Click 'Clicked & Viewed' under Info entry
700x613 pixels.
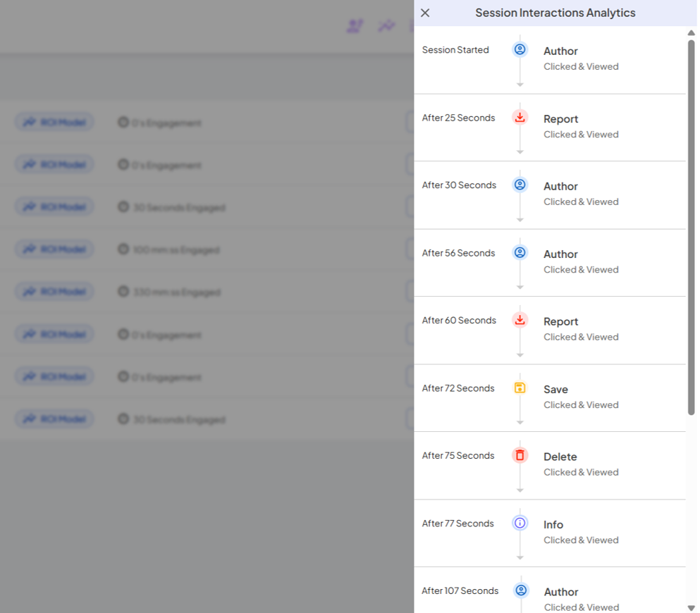click(581, 540)
